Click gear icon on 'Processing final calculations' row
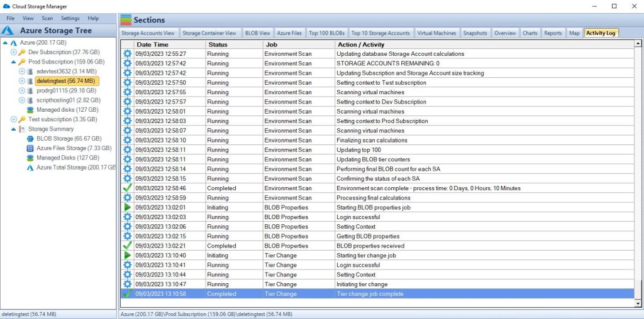The image size is (644, 319). (127, 198)
